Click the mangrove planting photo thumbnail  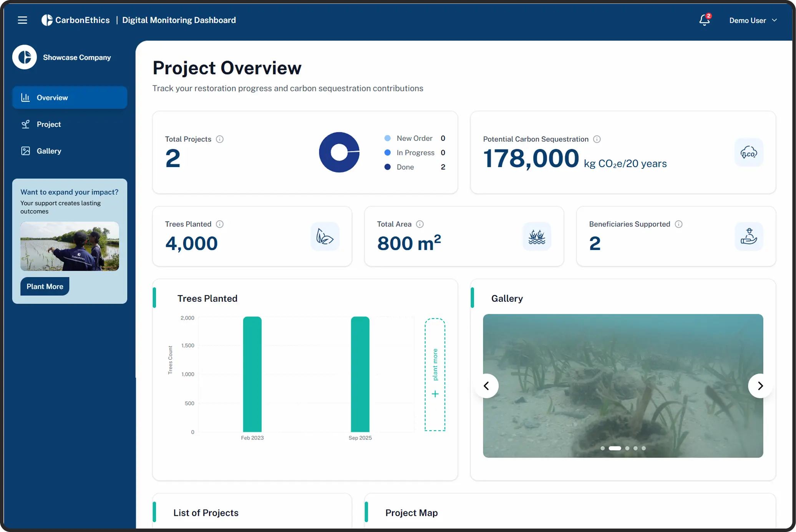pyautogui.click(x=70, y=246)
